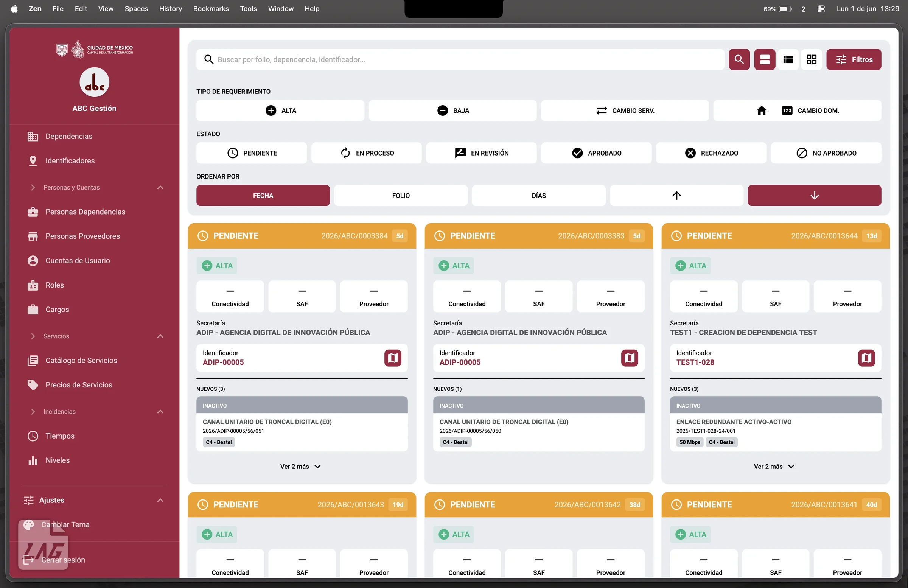Viewport: 908px width, 588px height.
Task: Expand Ver 2 más on ADIP card
Action: click(301, 467)
